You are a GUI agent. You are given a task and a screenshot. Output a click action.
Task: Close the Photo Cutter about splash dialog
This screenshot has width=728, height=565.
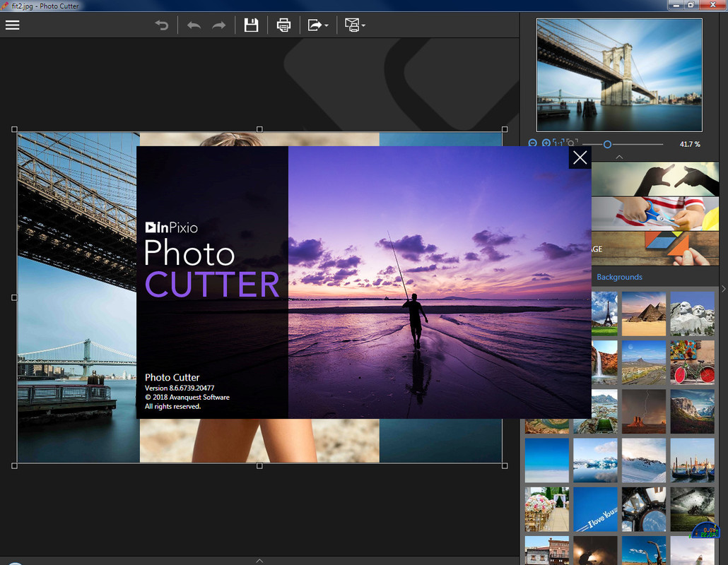coord(580,157)
